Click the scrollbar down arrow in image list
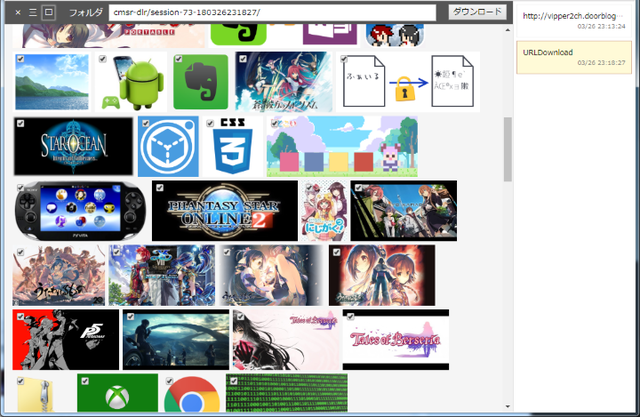Viewport: 640px width, 417px height. tap(508, 406)
